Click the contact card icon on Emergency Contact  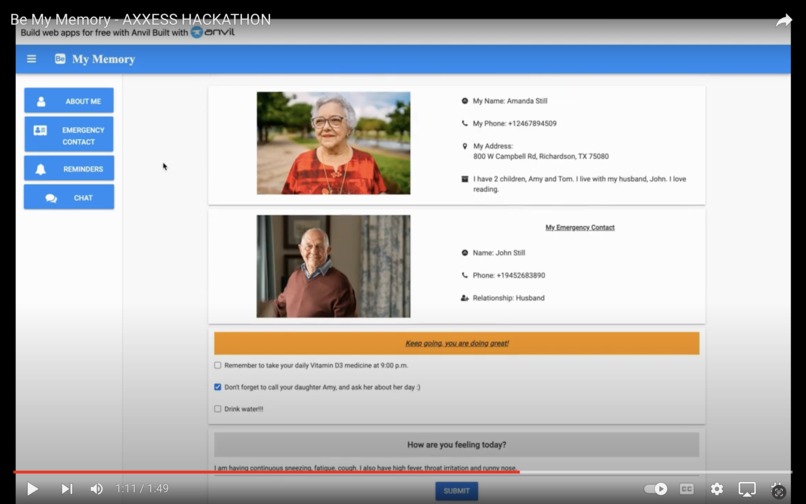coord(40,130)
